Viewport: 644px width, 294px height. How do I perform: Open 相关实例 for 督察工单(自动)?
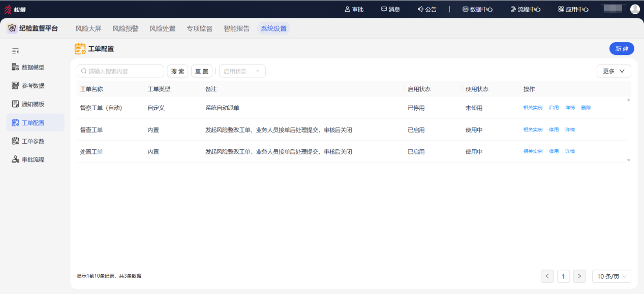click(x=533, y=108)
